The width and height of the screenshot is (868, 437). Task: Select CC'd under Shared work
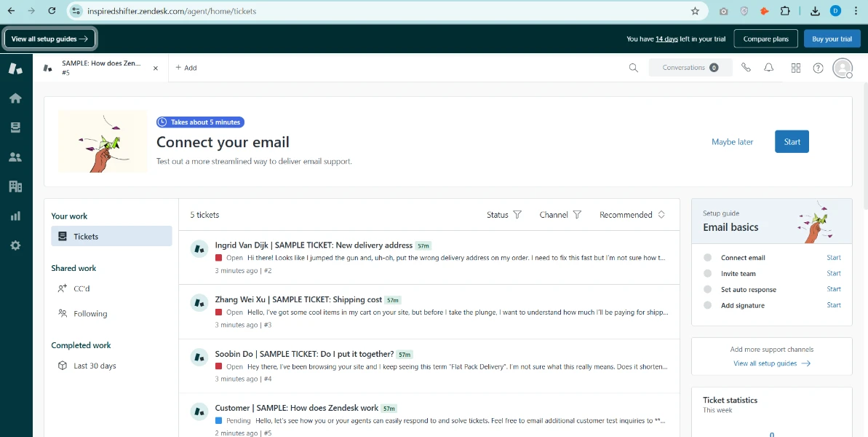(x=81, y=288)
